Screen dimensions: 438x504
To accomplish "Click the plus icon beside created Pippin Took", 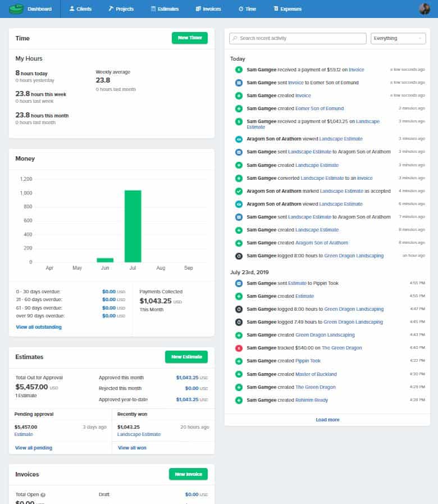I will [239, 361].
